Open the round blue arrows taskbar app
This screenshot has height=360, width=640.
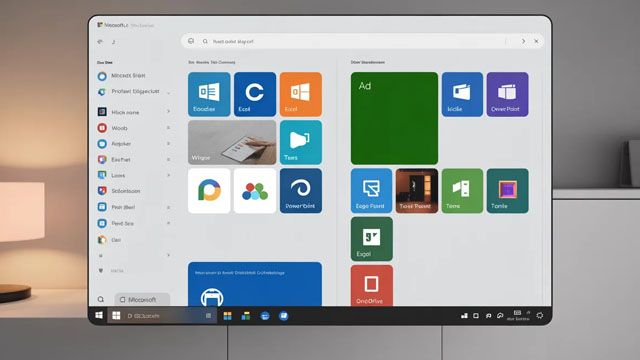(265, 316)
